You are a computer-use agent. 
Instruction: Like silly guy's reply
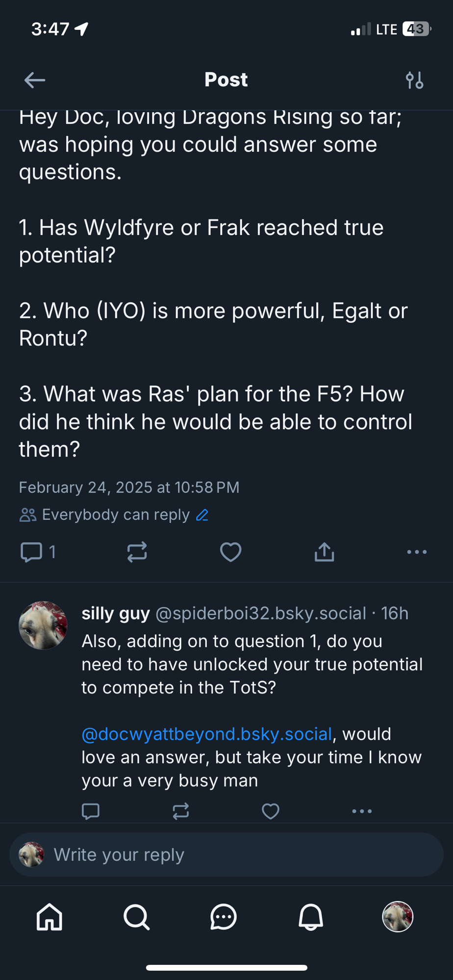click(271, 811)
